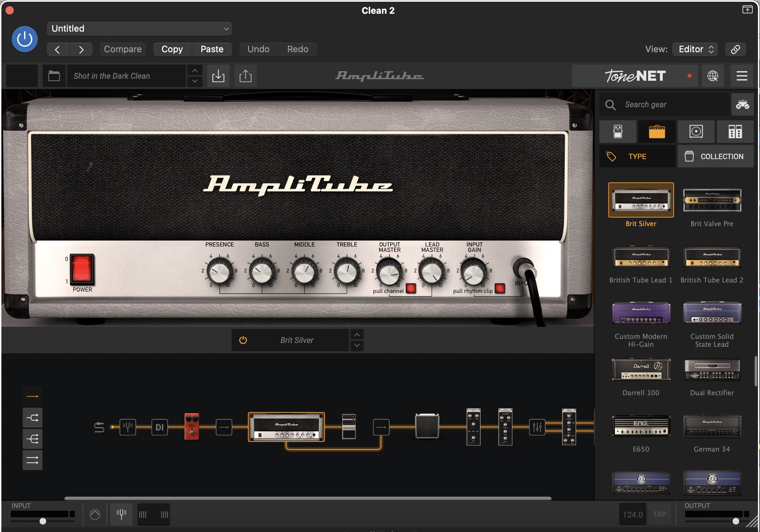Open the tuner icon in bottom bar
Image resolution: width=760 pixels, height=532 pixels.
pos(121,514)
